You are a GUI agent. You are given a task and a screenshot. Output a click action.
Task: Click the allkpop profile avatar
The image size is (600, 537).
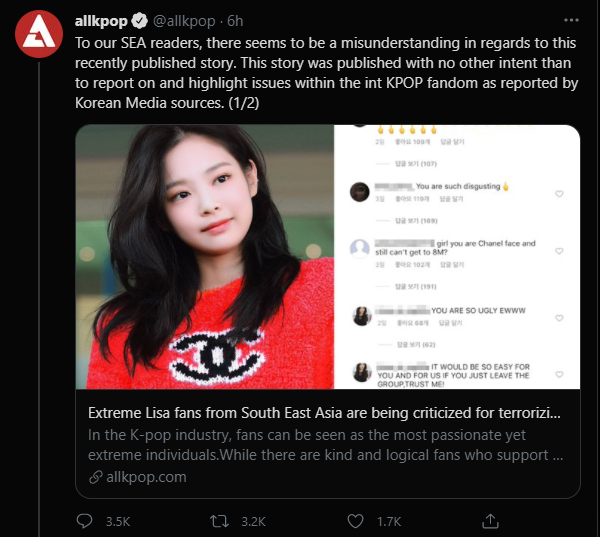pos(38,35)
